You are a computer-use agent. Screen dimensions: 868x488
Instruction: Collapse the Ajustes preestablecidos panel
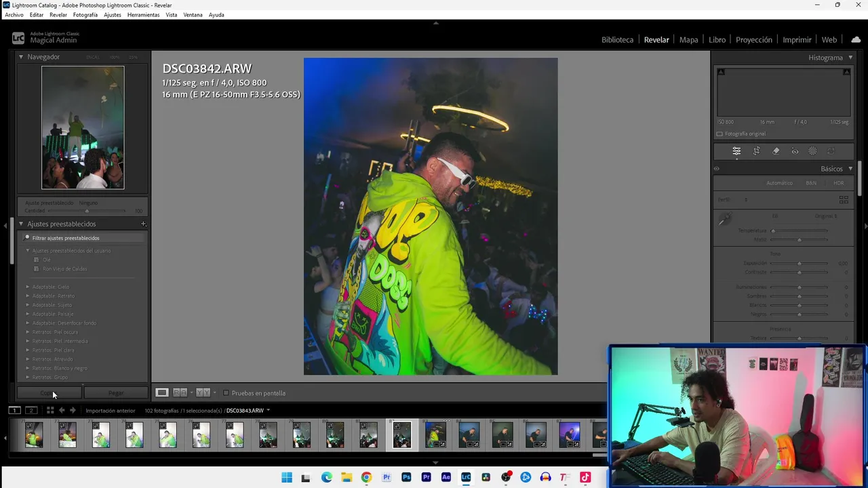[x=21, y=224]
